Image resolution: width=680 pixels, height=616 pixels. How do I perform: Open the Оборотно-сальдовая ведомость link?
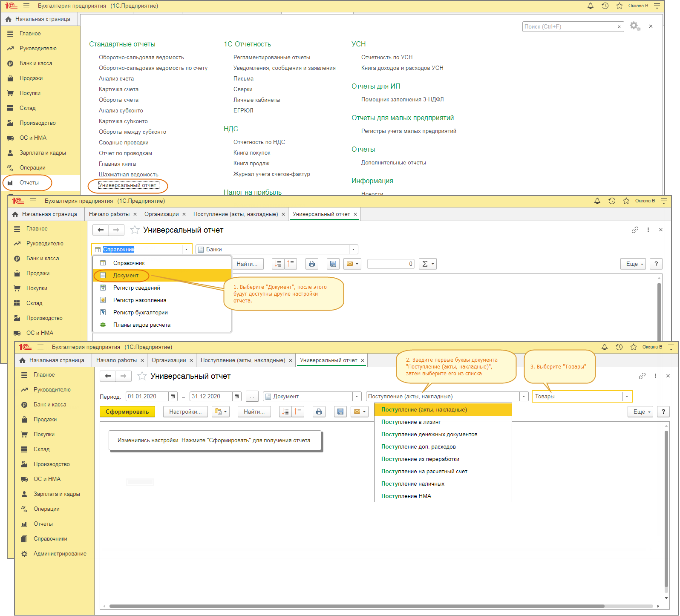(141, 58)
